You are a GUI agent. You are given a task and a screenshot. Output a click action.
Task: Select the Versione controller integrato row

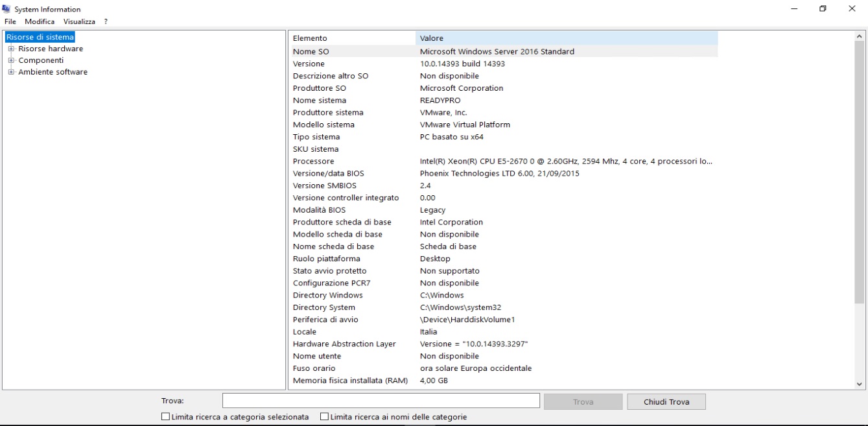tap(503, 198)
